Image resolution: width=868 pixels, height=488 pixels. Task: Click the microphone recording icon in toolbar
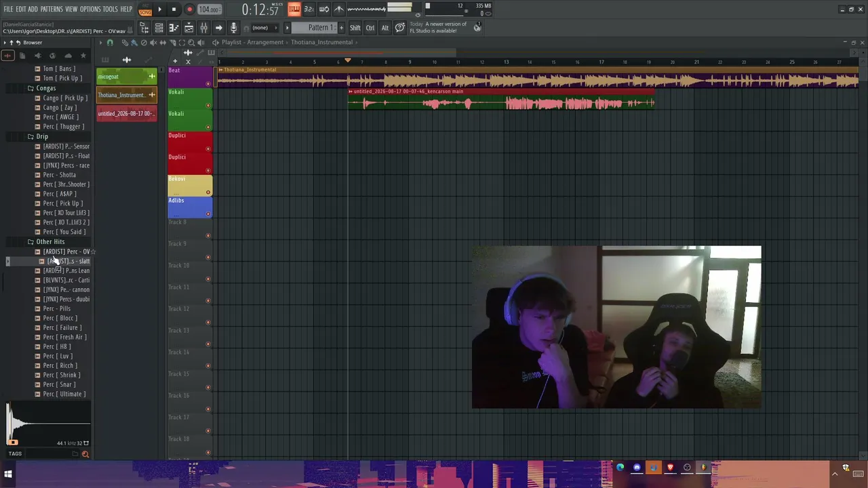pyautogui.click(x=233, y=28)
